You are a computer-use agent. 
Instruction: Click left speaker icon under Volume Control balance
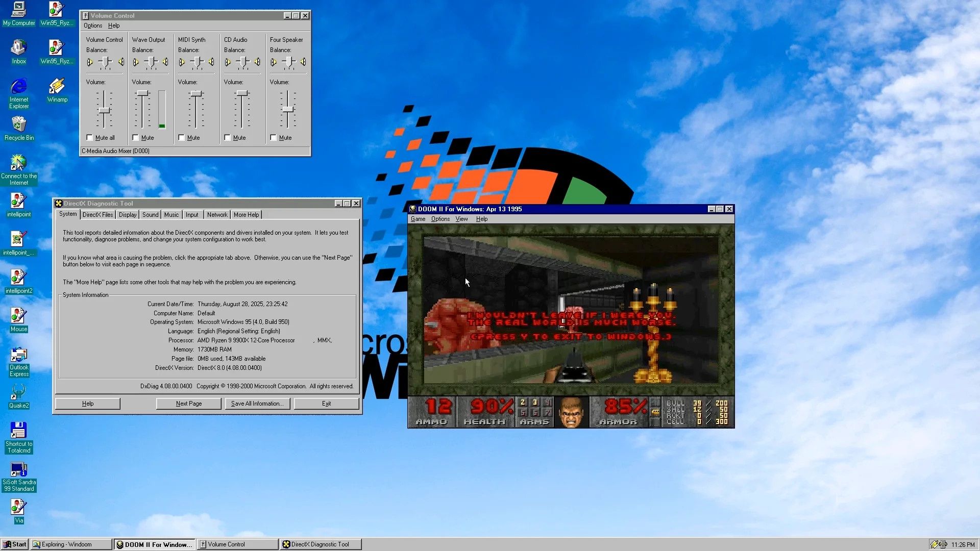pyautogui.click(x=90, y=62)
